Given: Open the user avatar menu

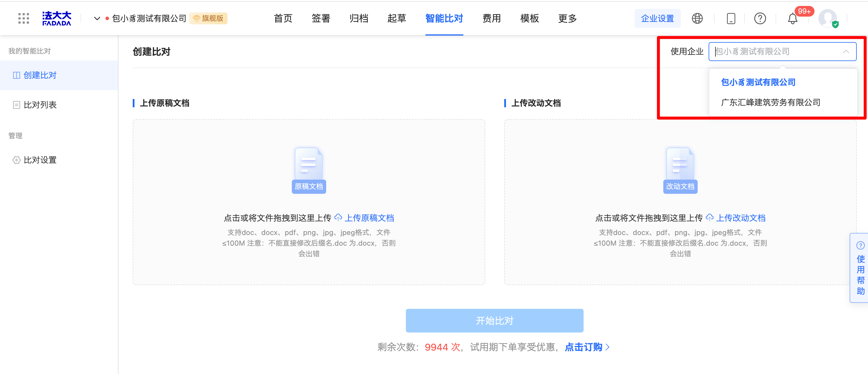Looking at the screenshot, I should click(x=828, y=18).
